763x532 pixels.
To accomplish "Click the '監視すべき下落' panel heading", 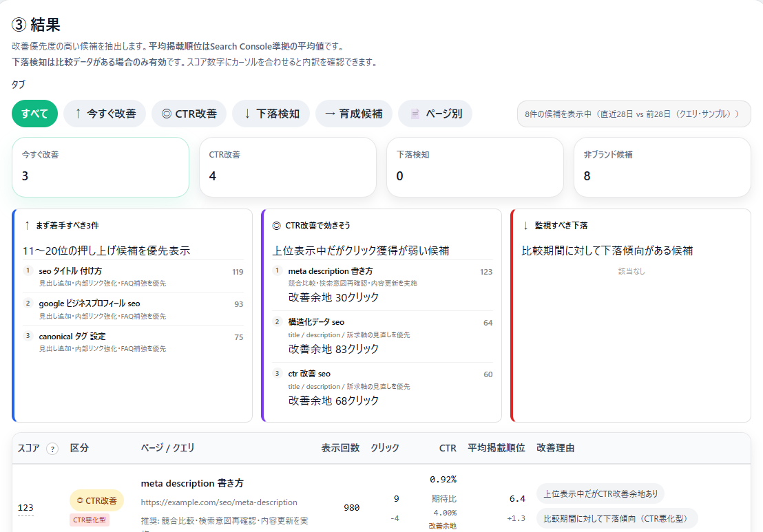I will click(561, 225).
